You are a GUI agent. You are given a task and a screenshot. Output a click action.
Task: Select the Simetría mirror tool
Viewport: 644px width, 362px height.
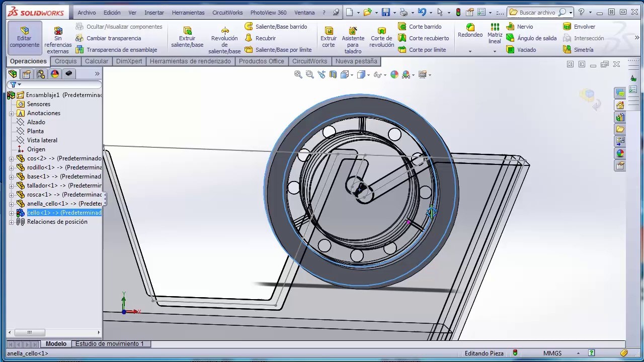pyautogui.click(x=578, y=49)
